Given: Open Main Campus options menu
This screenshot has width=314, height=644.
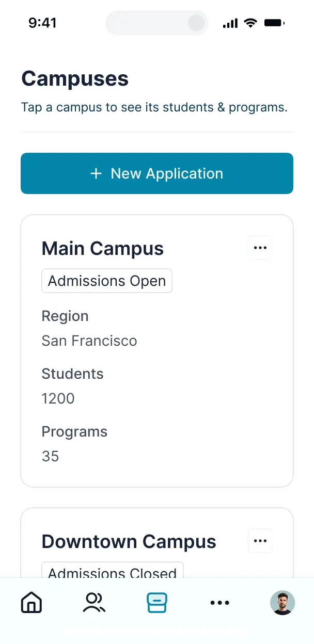Looking at the screenshot, I should tap(260, 248).
